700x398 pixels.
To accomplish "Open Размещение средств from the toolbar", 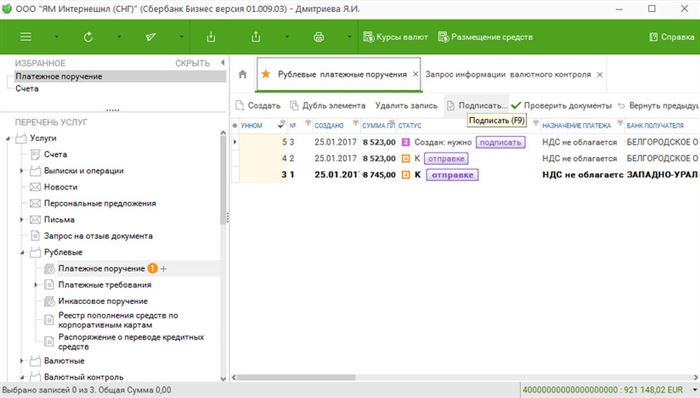I will point(485,37).
